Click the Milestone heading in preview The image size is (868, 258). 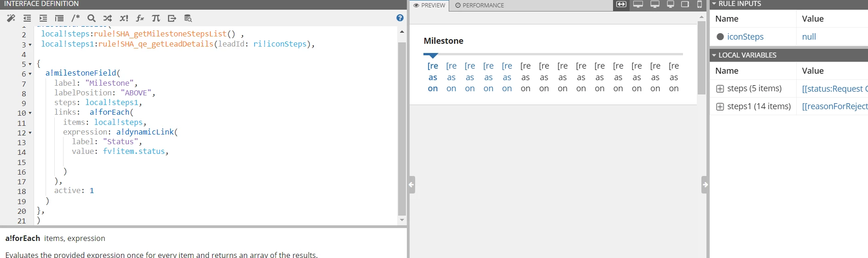443,41
